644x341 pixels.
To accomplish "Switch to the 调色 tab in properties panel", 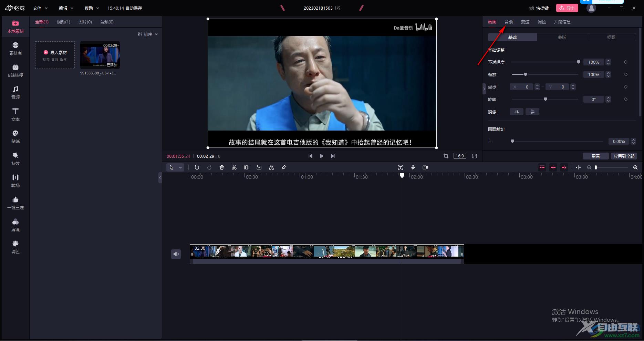I will pos(542,22).
